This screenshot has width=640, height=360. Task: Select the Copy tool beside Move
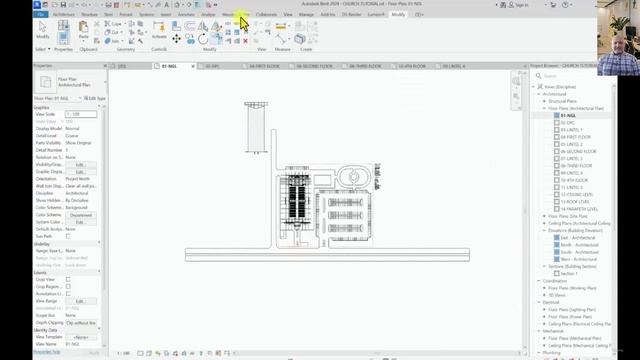coord(190,39)
